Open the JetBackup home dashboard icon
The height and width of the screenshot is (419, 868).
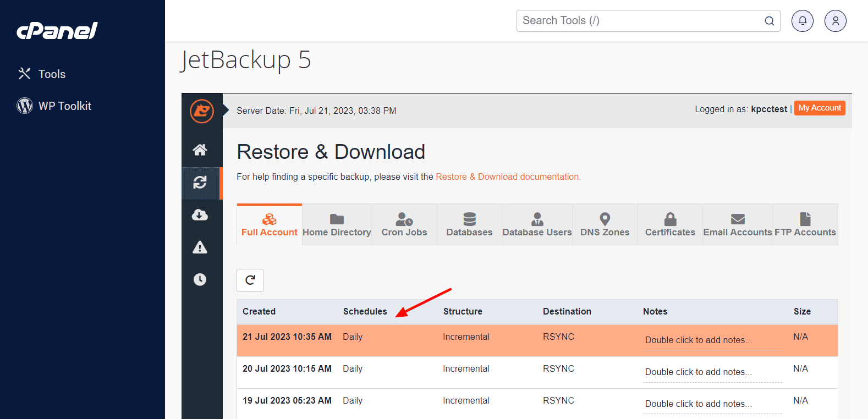(x=200, y=150)
